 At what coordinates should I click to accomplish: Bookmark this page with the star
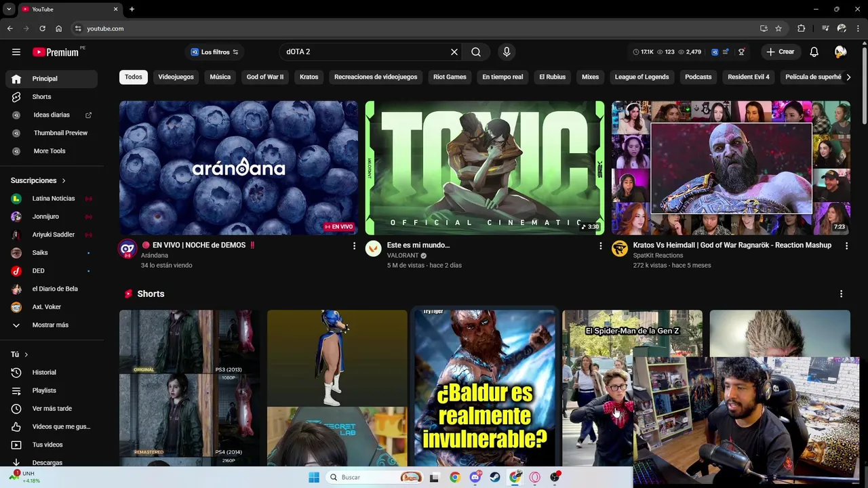(778, 28)
